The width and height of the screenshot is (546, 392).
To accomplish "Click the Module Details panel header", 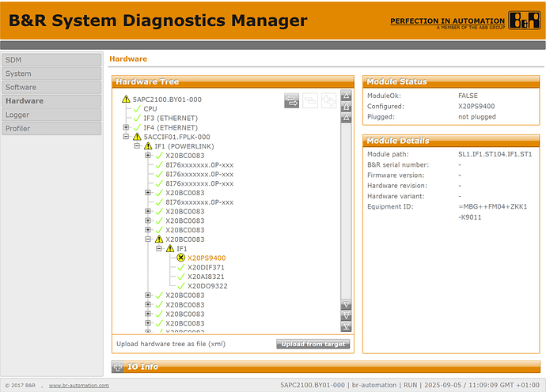I will point(451,141).
